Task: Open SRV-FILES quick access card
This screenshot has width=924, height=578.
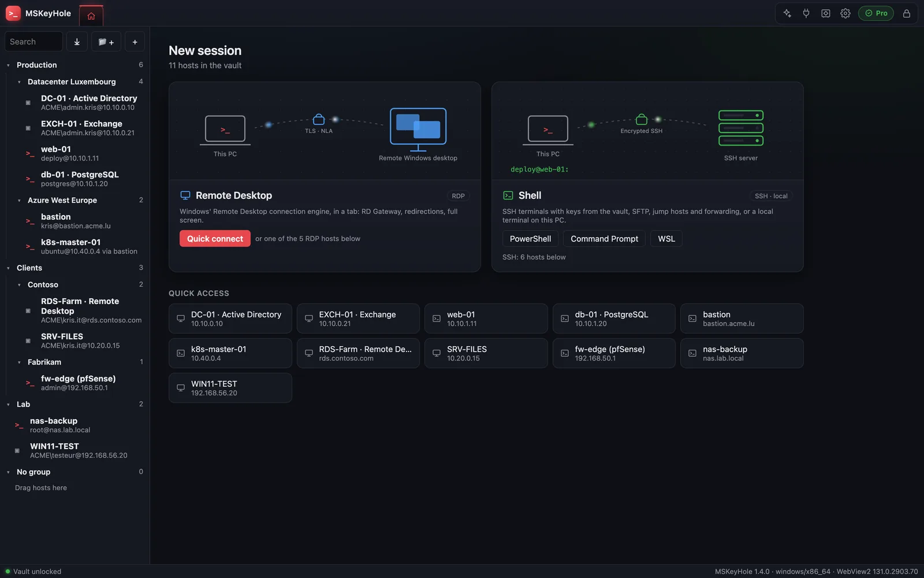Action: (x=486, y=353)
